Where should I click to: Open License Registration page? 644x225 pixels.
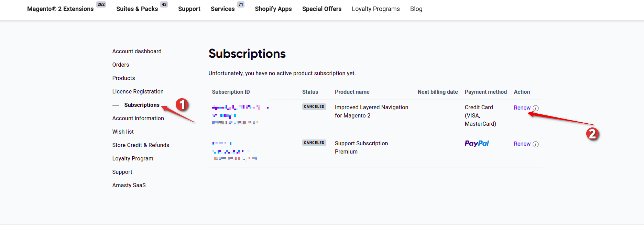(138, 91)
